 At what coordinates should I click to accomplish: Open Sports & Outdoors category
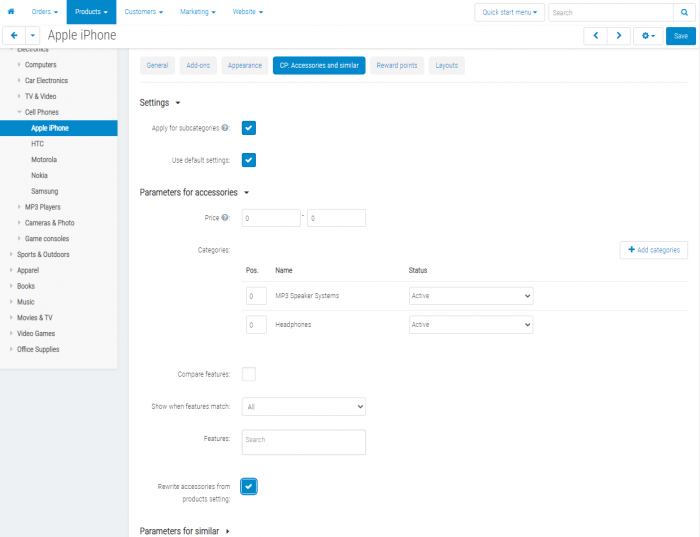[x=43, y=254]
